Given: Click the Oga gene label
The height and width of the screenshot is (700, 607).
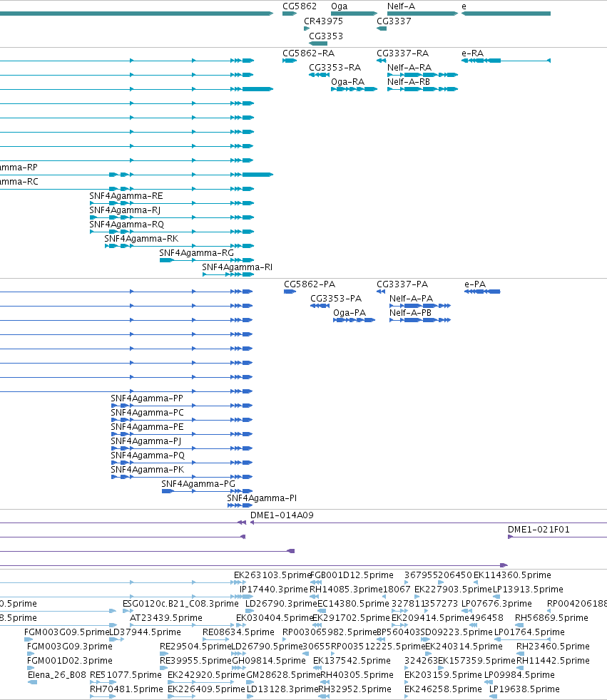Looking at the screenshot, I should [x=339, y=6].
